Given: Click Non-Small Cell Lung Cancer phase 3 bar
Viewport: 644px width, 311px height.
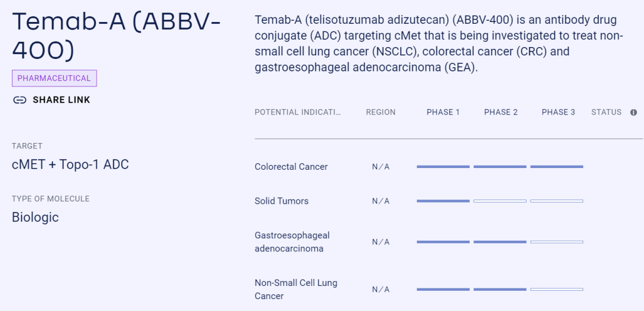Looking at the screenshot, I should [556, 290].
